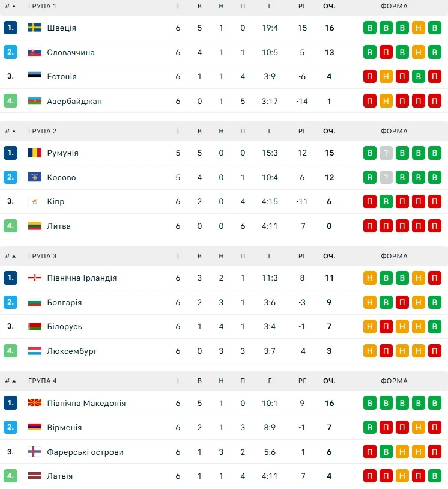Click the Sweden flag icon
Viewport: 448px width, 489px height.
35,28
